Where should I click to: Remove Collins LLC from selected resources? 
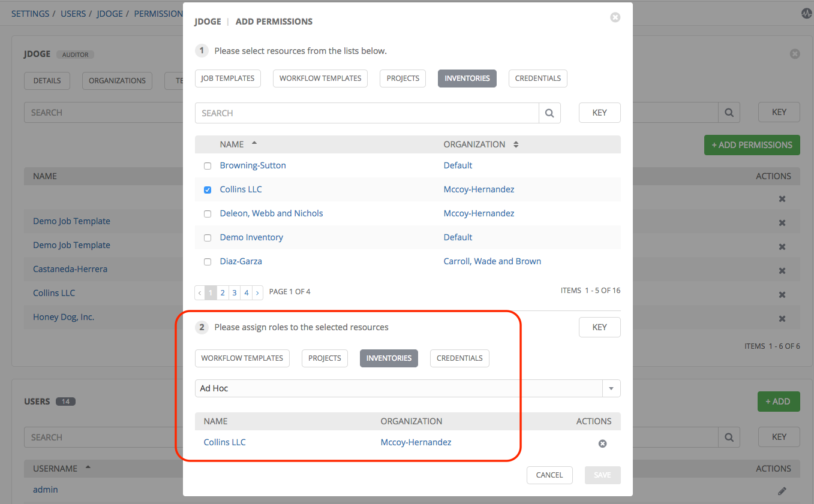[602, 443]
